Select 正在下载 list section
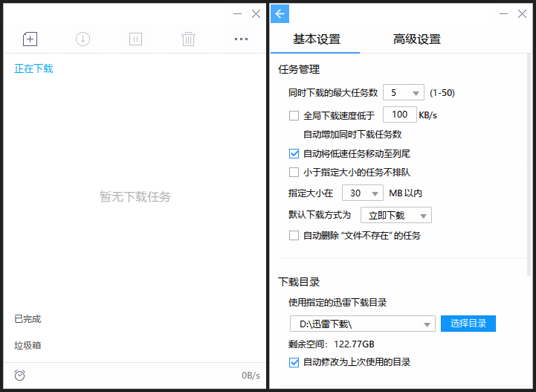536x392 pixels. (33, 68)
